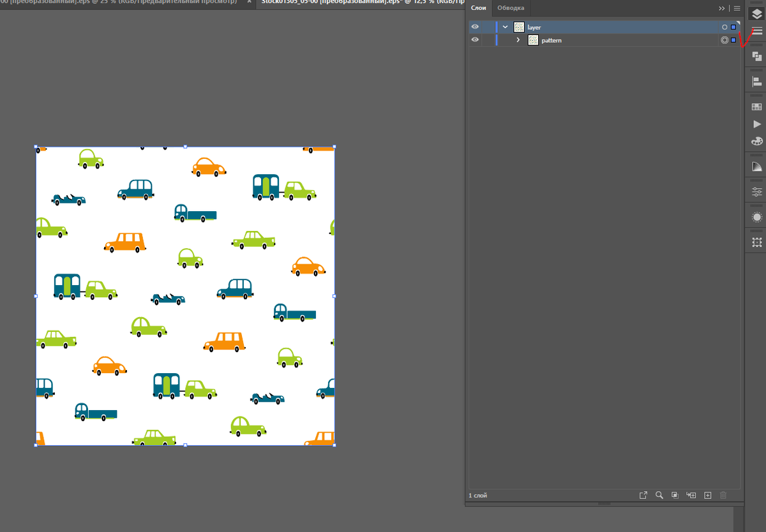Open the Layers panel dock icon
766x532 pixels.
(x=757, y=13)
